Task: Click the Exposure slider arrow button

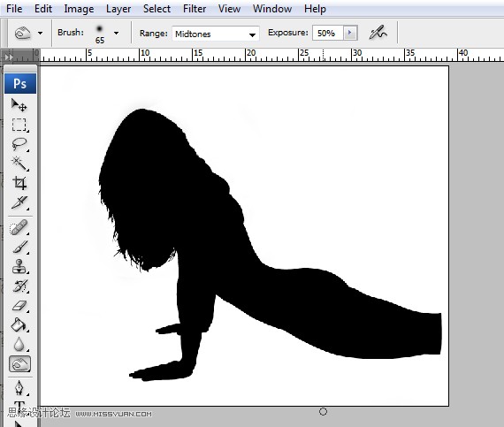Action: point(350,33)
